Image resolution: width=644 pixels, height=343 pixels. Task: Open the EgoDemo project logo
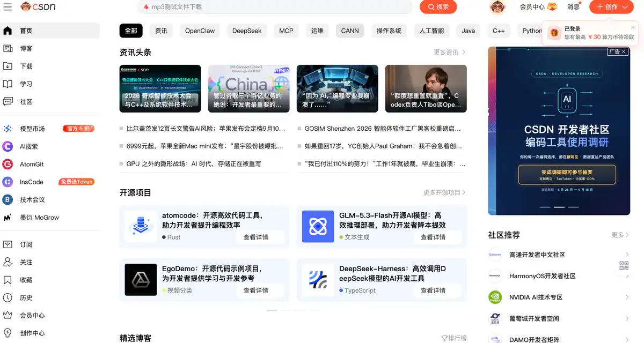click(x=141, y=280)
